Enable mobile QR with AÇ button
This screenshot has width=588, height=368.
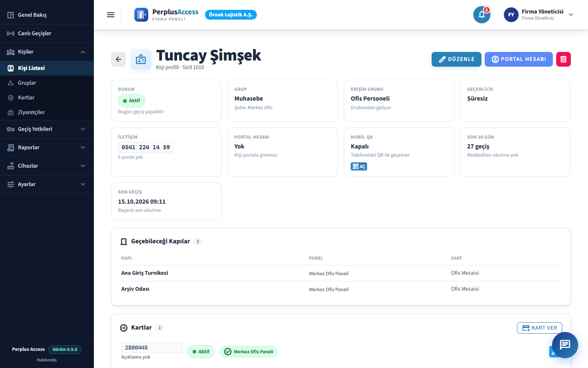coord(359,166)
